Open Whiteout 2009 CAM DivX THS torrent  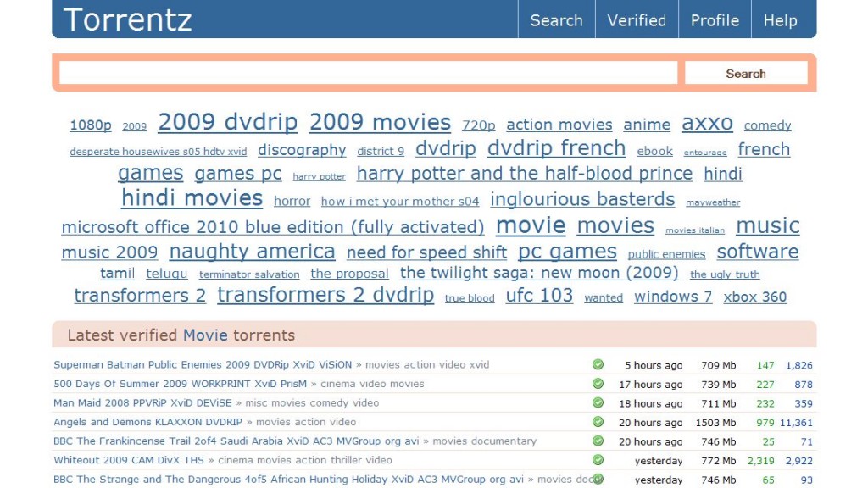pos(129,460)
